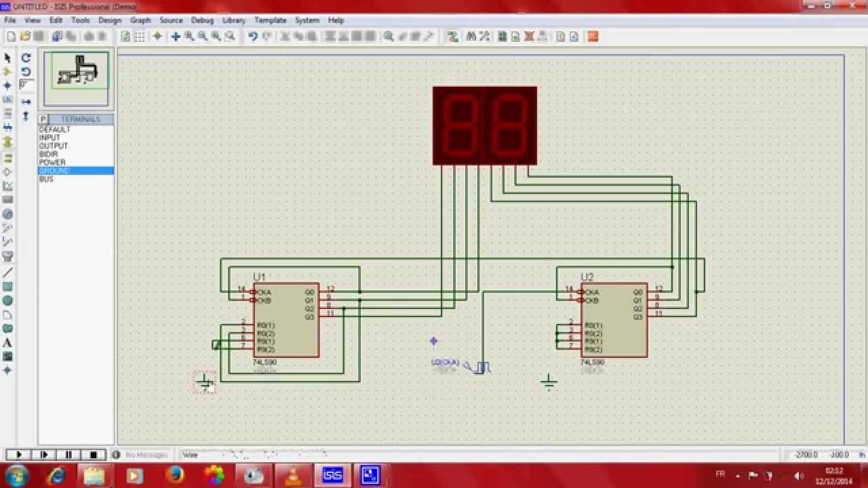Choose the Graph mode tool

coord(8,186)
